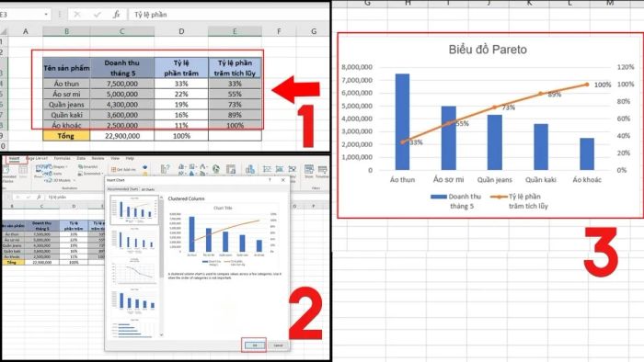Insert a Win/Loss sparkline via its icon

pyautogui.click(x=293, y=168)
